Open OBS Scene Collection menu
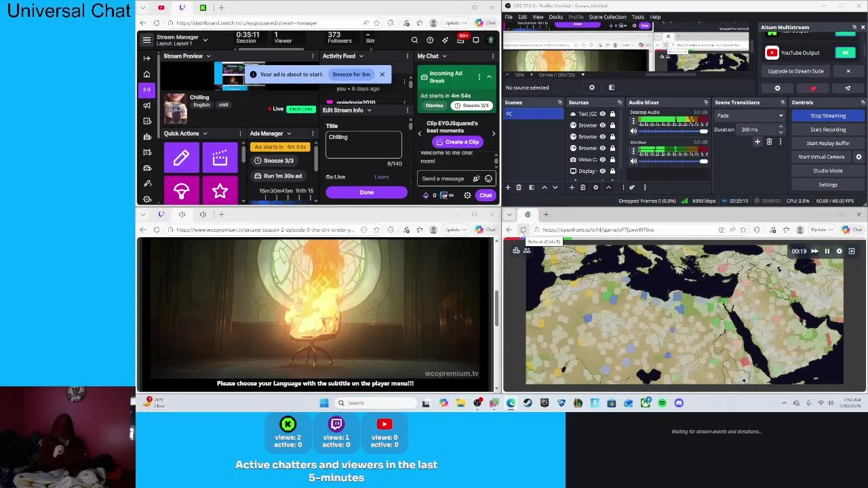This screenshot has width=868, height=488. pos(608,17)
